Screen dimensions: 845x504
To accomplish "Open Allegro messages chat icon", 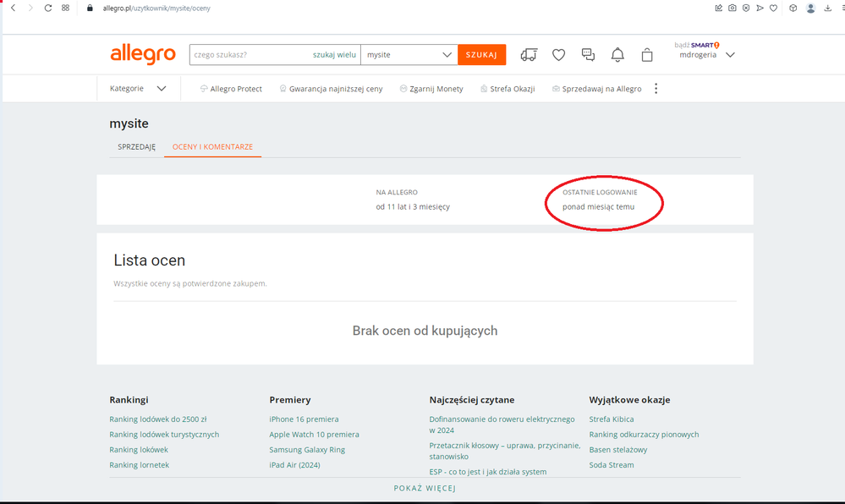I will coord(588,54).
